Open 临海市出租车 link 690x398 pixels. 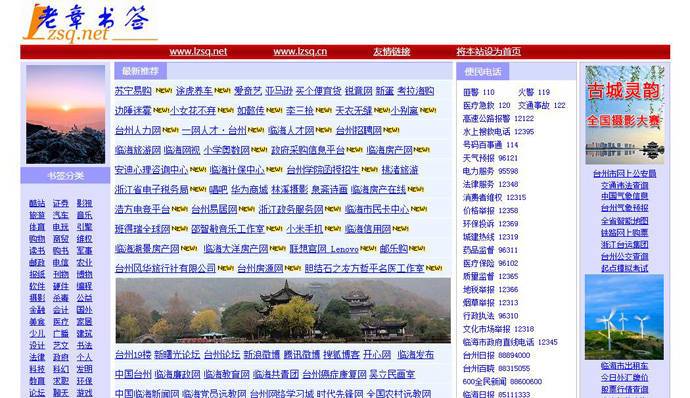click(624, 366)
